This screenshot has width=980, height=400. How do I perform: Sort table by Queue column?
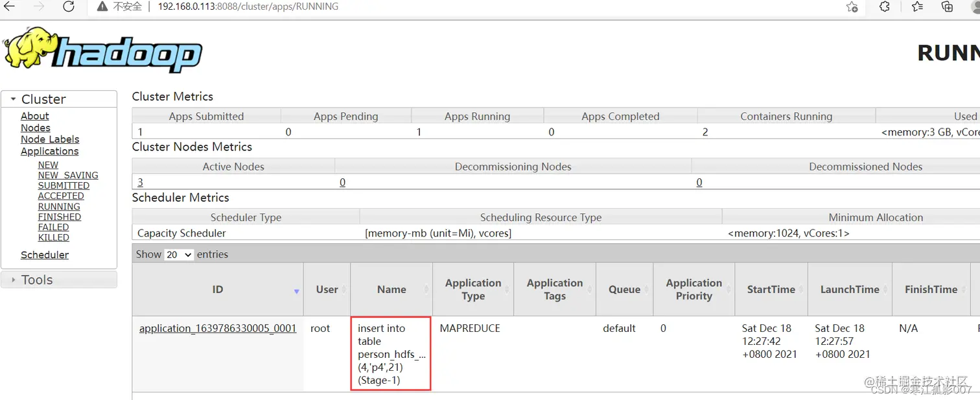click(x=624, y=290)
